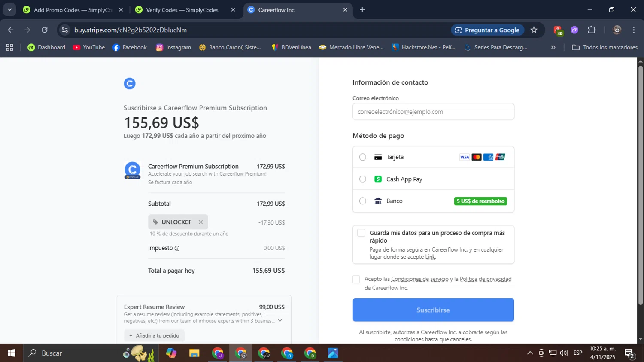Click the buy.stripe.com address bar URL

pyautogui.click(x=131, y=30)
